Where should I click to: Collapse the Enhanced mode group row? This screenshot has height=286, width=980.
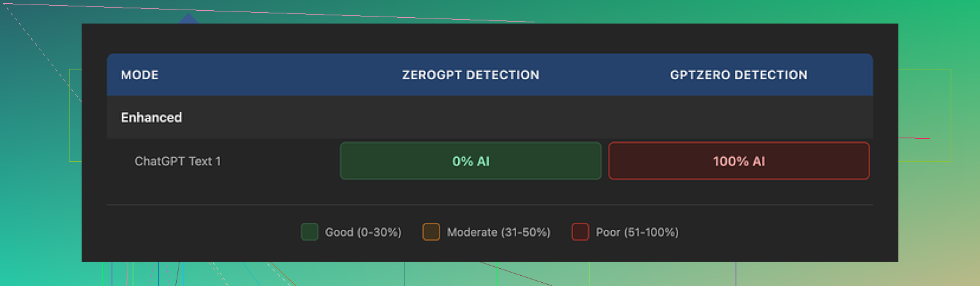(x=152, y=118)
